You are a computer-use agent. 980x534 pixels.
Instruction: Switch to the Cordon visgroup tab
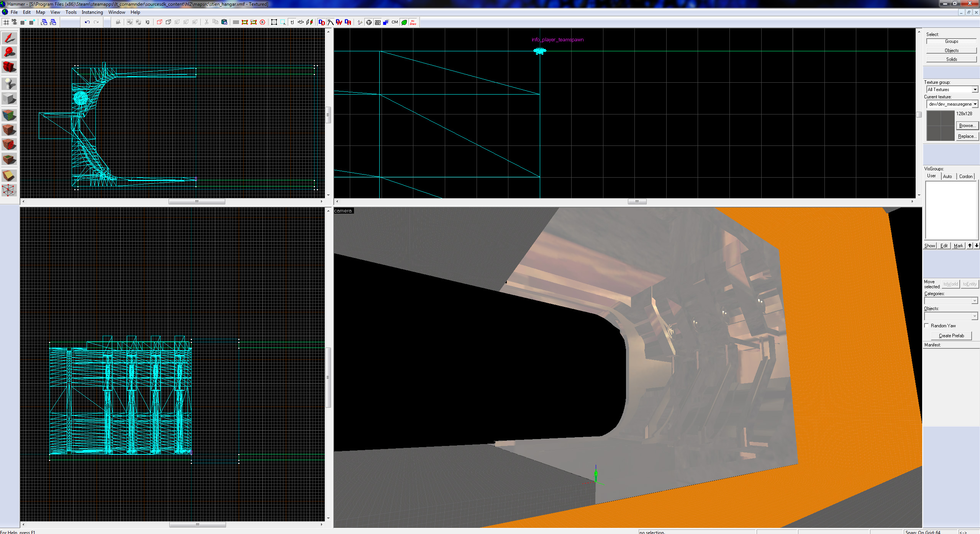coord(965,176)
